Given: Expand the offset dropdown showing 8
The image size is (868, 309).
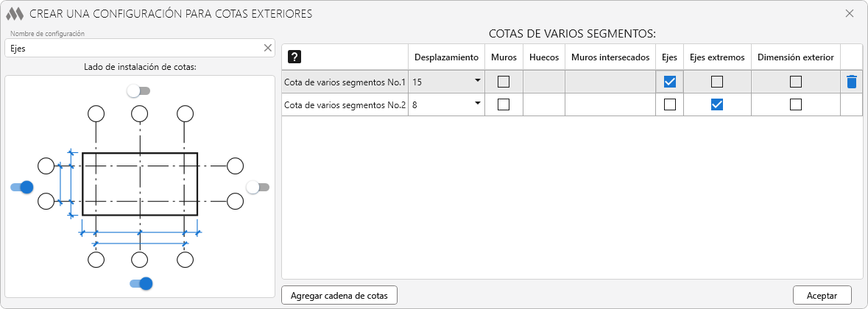Looking at the screenshot, I should (x=477, y=103).
